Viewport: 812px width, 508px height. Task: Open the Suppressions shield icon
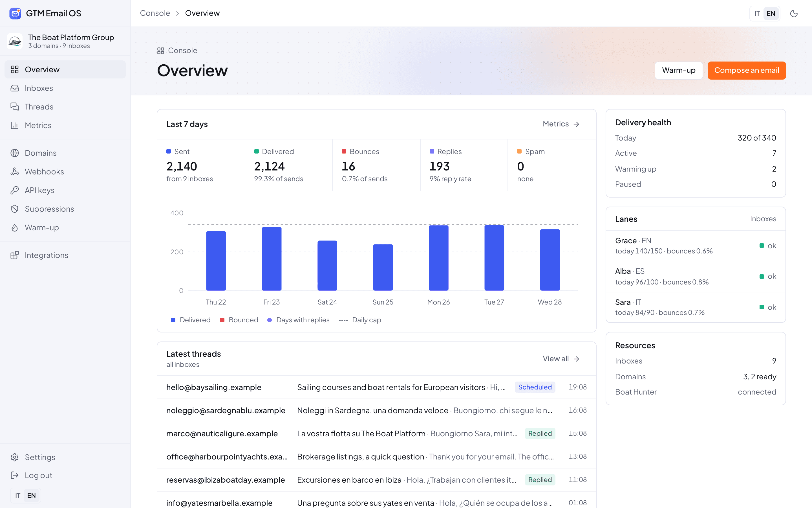click(x=14, y=209)
